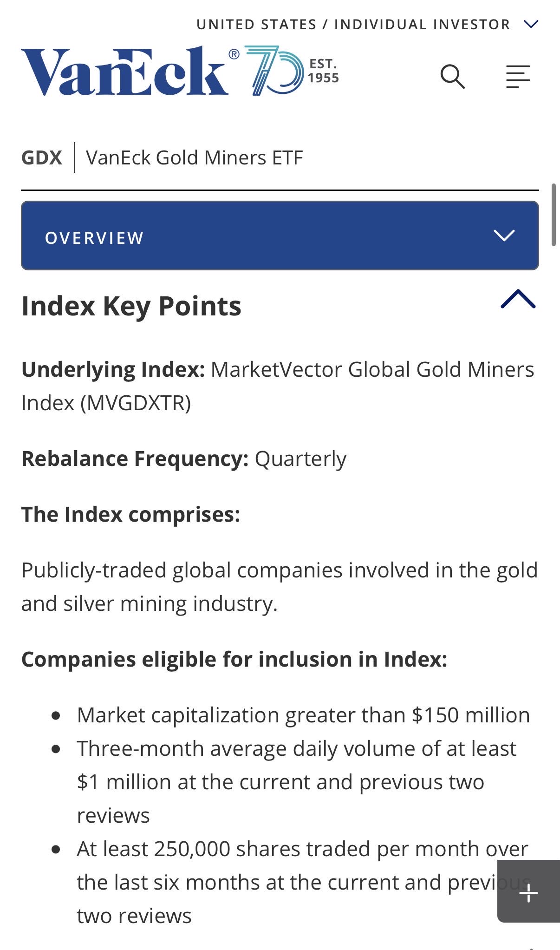This screenshot has width=560, height=950.
Task: Click the 70th anniversary emblem
Action: click(274, 71)
